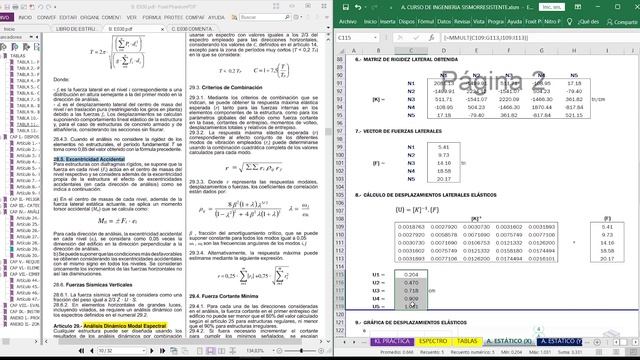640x360 pixels.
Task: Open the Datos ribbon tab in Excel
Action: click(x=444, y=22)
